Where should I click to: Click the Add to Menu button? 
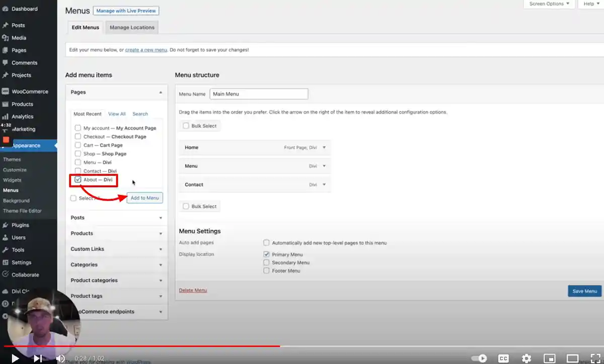(x=144, y=198)
